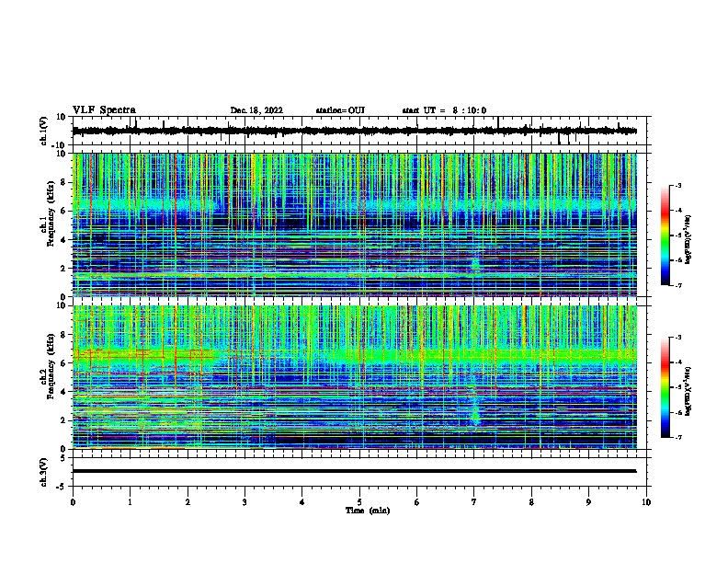Image resolution: width=728 pixels, height=563 pixels.
Task: Click the ch.3 flat waveform line
Action: point(354,471)
